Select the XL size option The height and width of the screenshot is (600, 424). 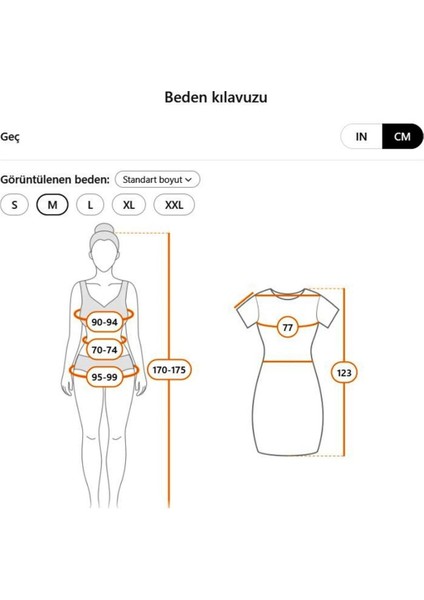(129, 205)
